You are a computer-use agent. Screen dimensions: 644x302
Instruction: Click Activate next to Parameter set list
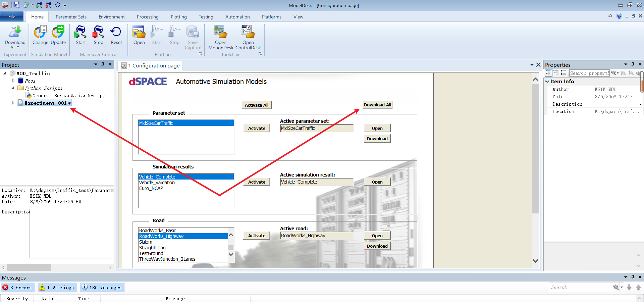click(257, 128)
